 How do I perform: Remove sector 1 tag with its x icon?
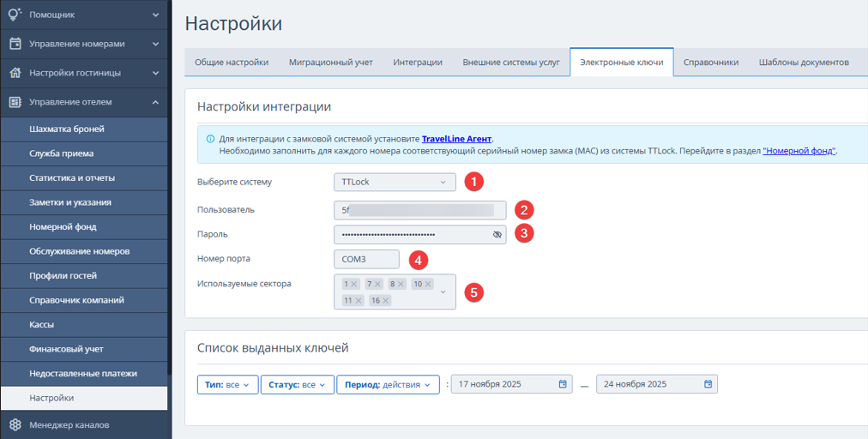point(354,284)
